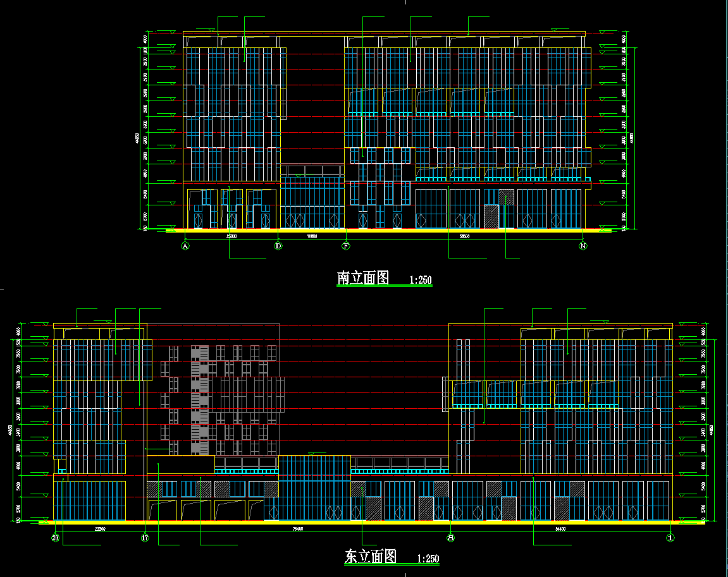
Task: Click axis bubble D under south elevation
Action: (278, 246)
